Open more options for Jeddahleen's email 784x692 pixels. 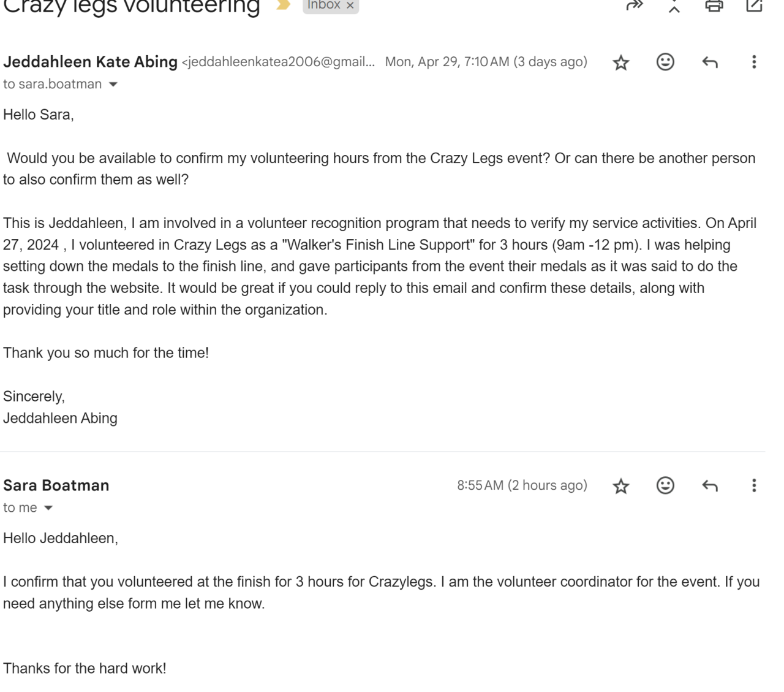point(754,62)
